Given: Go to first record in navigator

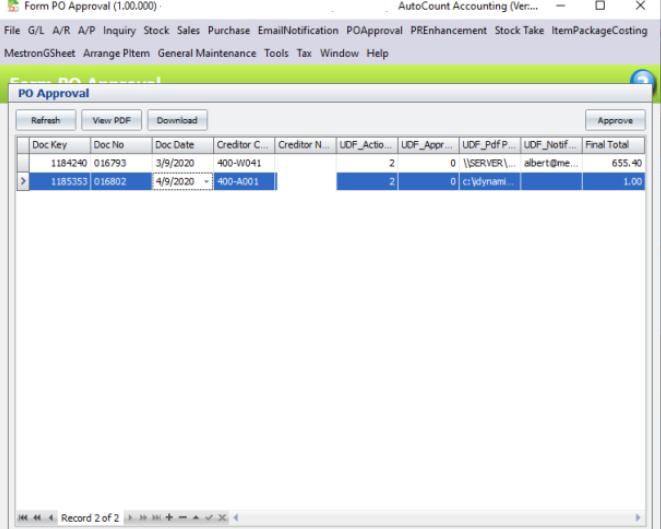Looking at the screenshot, I should pyautogui.click(x=20, y=519).
